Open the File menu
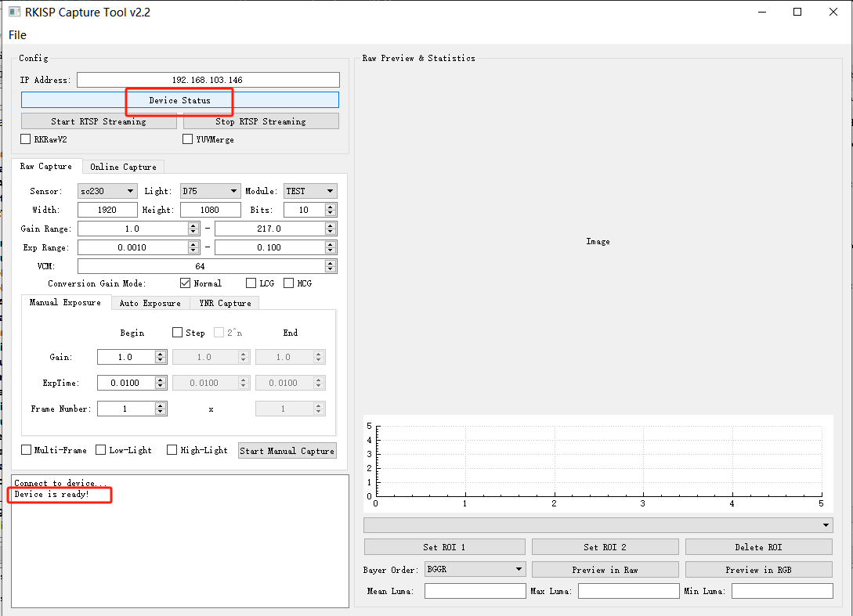The height and width of the screenshot is (616, 853). click(x=17, y=35)
